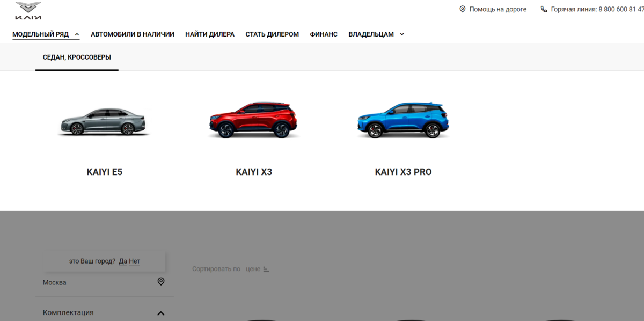
Task: Open Финанс menu item
Action: click(324, 34)
